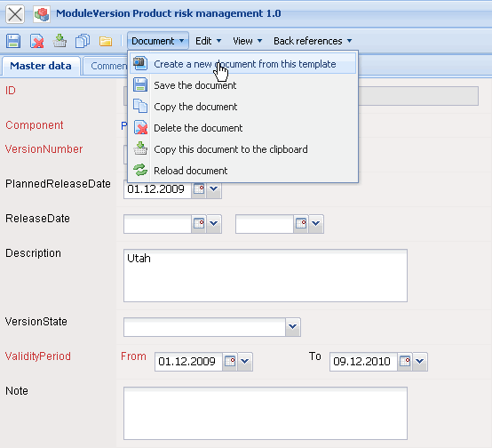
Task: Open the Back references menu
Action: (313, 41)
